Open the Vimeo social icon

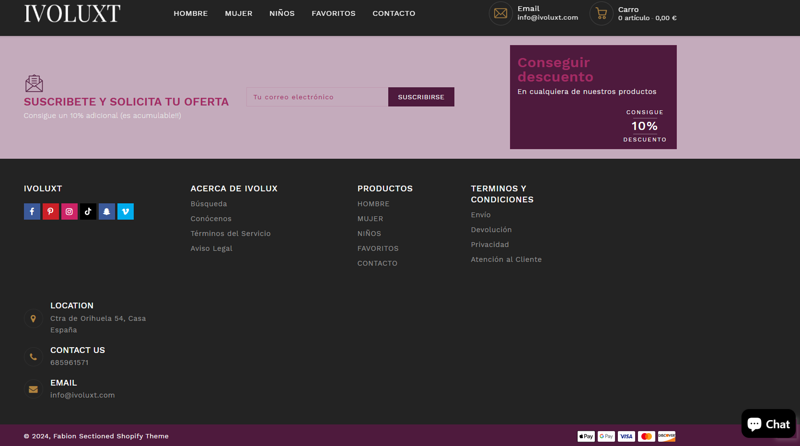(125, 211)
